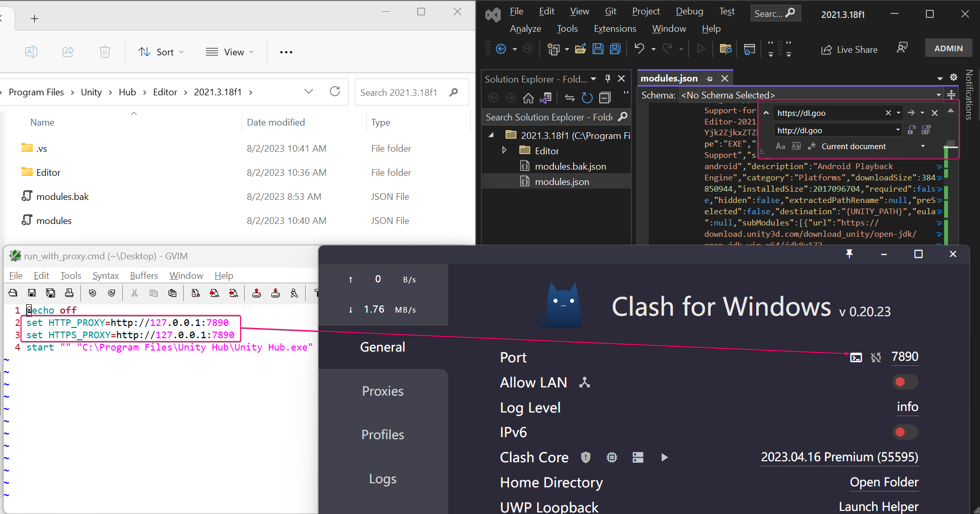Click Visual Studio Save icon
The height and width of the screenshot is (514, 980).
click(598, 49)
